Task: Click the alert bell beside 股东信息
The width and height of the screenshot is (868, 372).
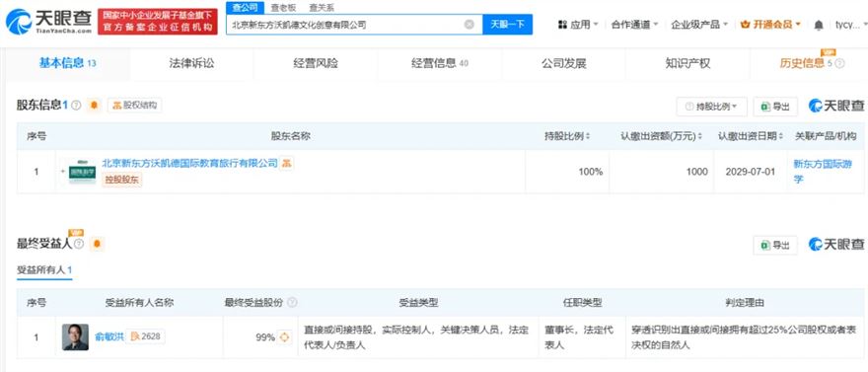Action: [x=94, y=106]
